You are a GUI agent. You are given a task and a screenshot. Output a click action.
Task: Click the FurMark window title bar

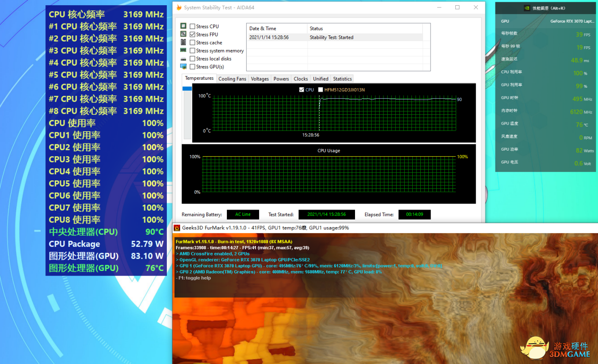(385, 228)
